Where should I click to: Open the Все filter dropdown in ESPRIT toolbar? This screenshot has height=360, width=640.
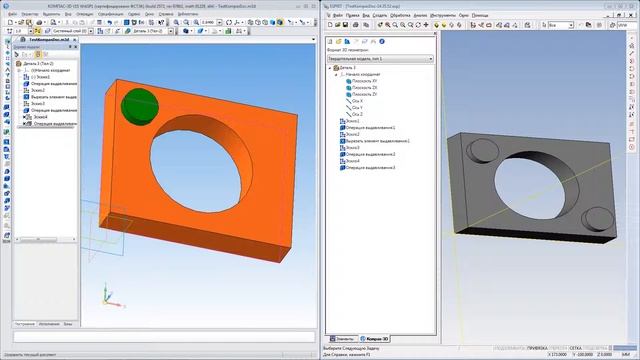click(x=571, y=25)
